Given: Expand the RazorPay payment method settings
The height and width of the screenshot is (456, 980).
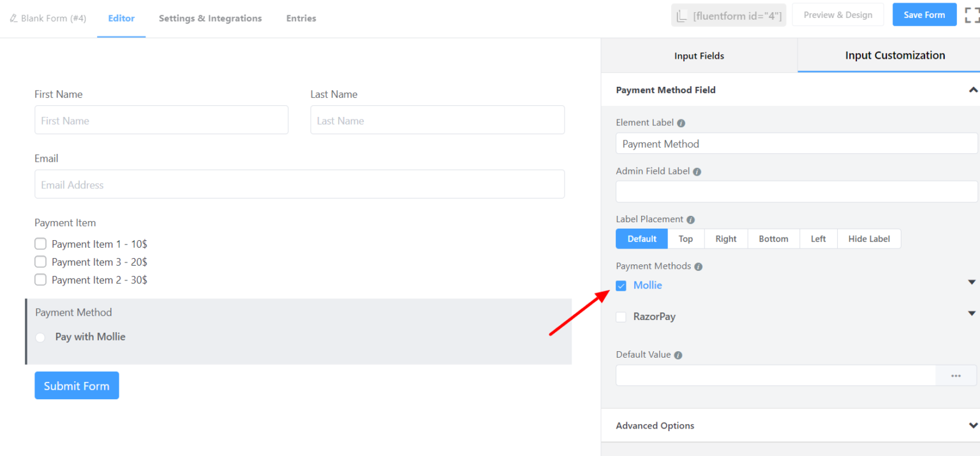Looking at the screenshot, I should (x=972, y=313).
